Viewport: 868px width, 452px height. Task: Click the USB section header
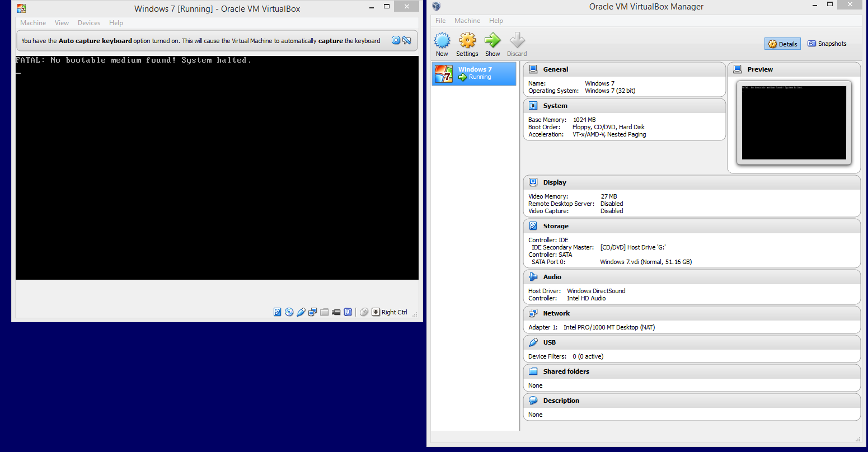click(692, 342)
